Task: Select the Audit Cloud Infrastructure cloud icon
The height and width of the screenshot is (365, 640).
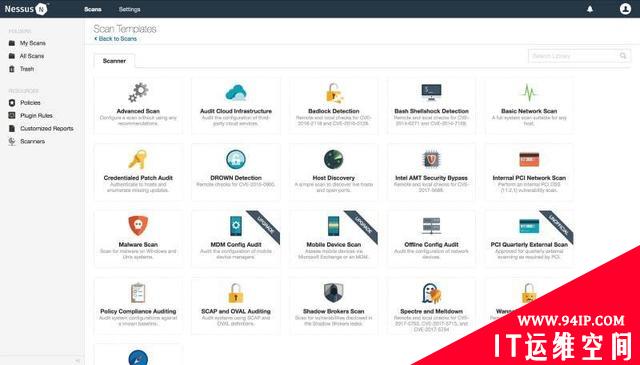Action: [236, 93]
